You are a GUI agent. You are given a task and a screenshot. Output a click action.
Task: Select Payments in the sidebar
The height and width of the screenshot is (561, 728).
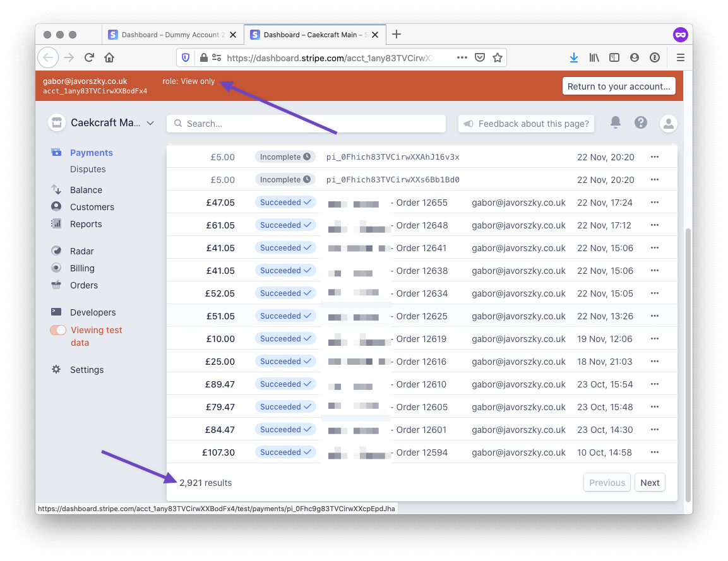point(92,153)
